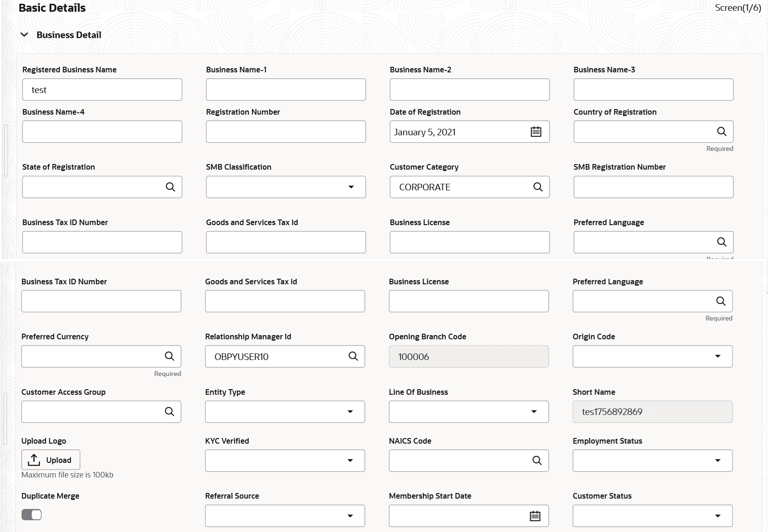Click the Registered Business Name field

click(x=102, y=90)
